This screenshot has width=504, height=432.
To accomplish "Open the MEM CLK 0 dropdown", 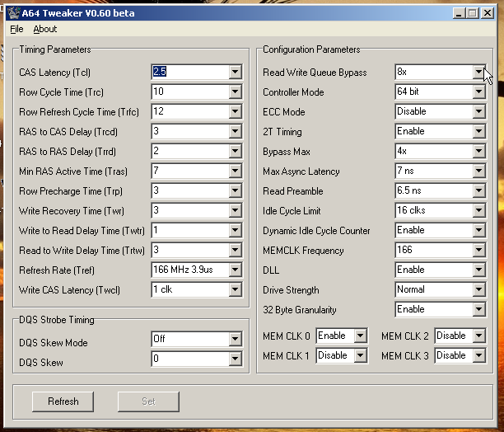I will pos(361,336).
